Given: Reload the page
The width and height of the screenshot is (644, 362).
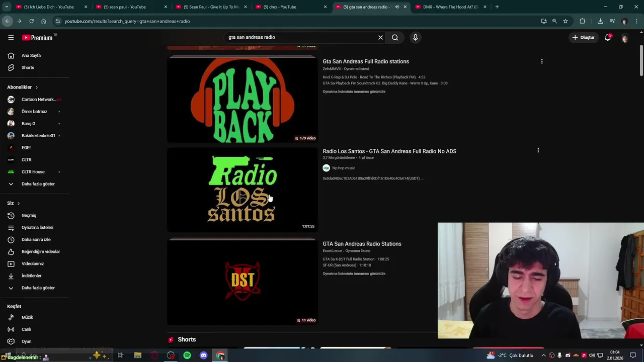Looking at the screenshot, I should (x=31, y=21).
